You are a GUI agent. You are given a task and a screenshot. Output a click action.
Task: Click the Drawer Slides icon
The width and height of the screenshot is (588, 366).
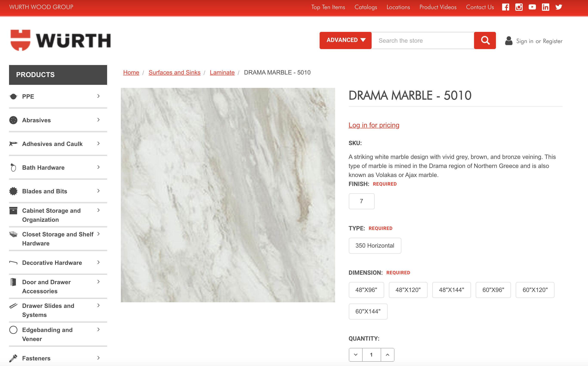tap(13, 306)
